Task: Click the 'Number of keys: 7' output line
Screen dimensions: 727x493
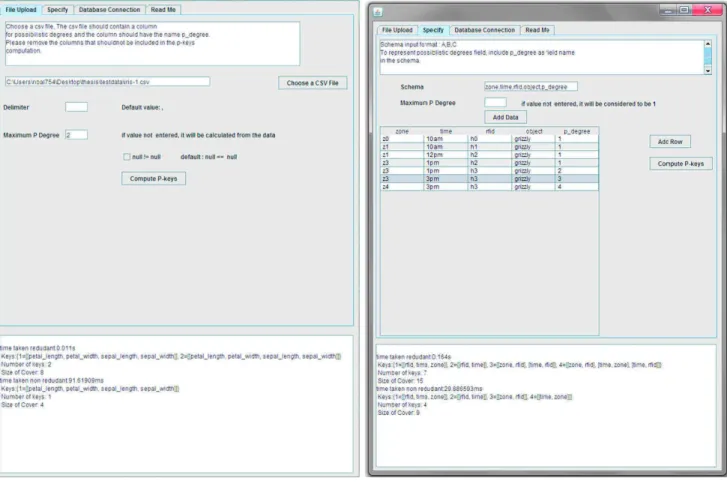Action: (x=402, y=373)
